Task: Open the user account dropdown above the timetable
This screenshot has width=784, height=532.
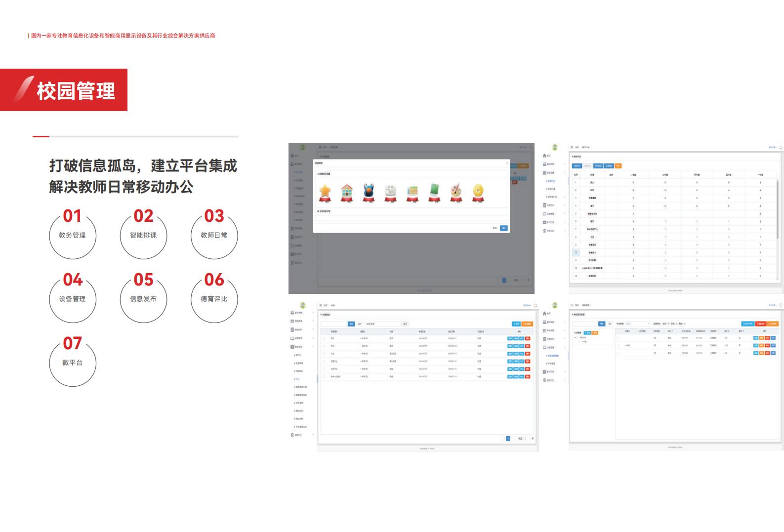Action: (772, 147)
